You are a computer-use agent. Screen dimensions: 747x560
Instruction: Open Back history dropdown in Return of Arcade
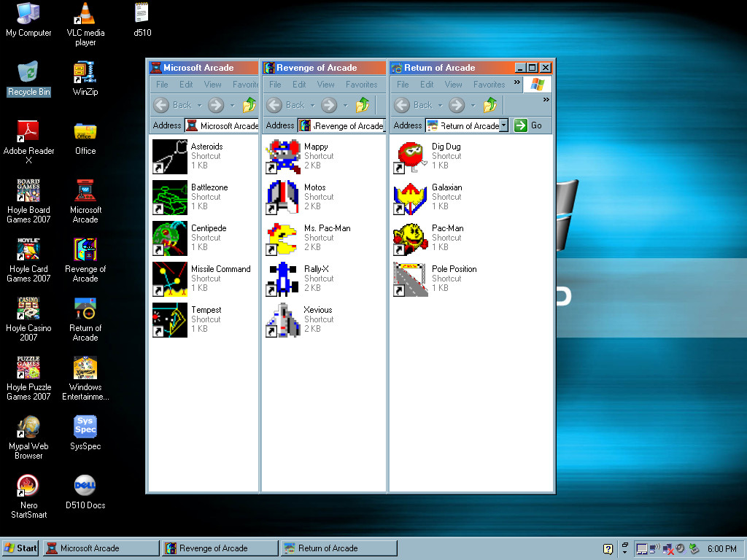pyautogui.click(x=440, y=105)
